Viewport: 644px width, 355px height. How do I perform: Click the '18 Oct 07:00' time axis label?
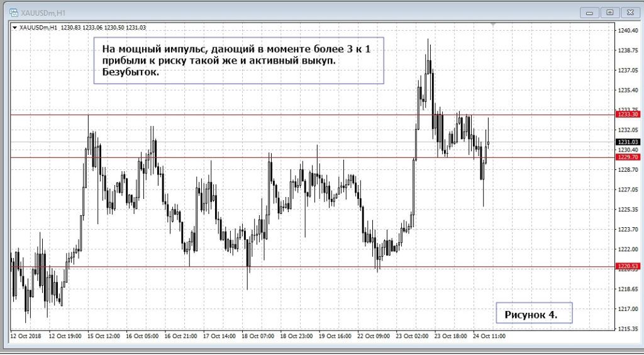tap(258, 337)
